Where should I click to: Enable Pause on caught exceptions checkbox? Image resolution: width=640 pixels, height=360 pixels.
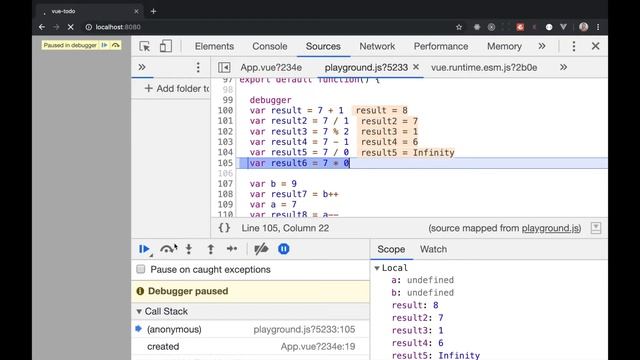pos(141,269)
